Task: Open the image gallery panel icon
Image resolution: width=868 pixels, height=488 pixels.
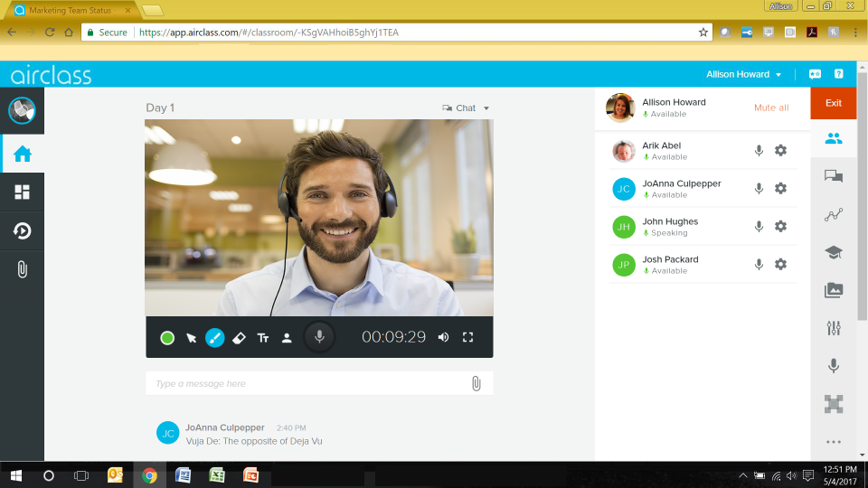Action: click(x=833, y=290)
